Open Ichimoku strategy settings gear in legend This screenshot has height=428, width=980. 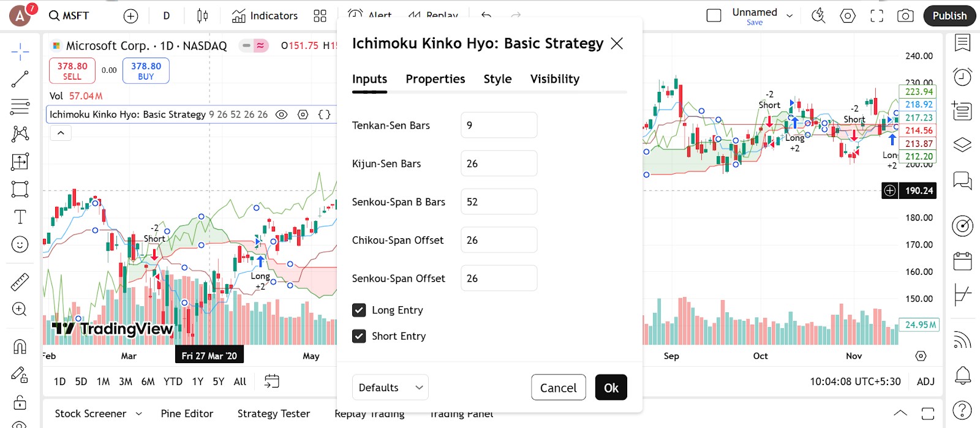coord(303,115)
